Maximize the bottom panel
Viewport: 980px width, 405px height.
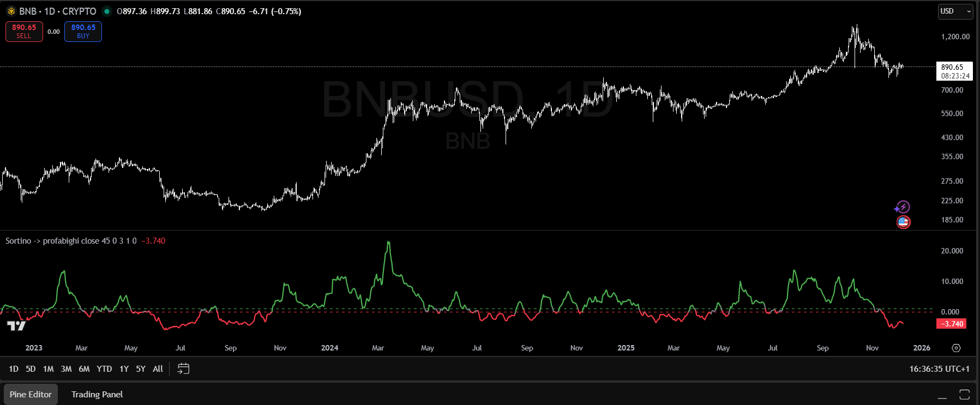tap(964, 395)
